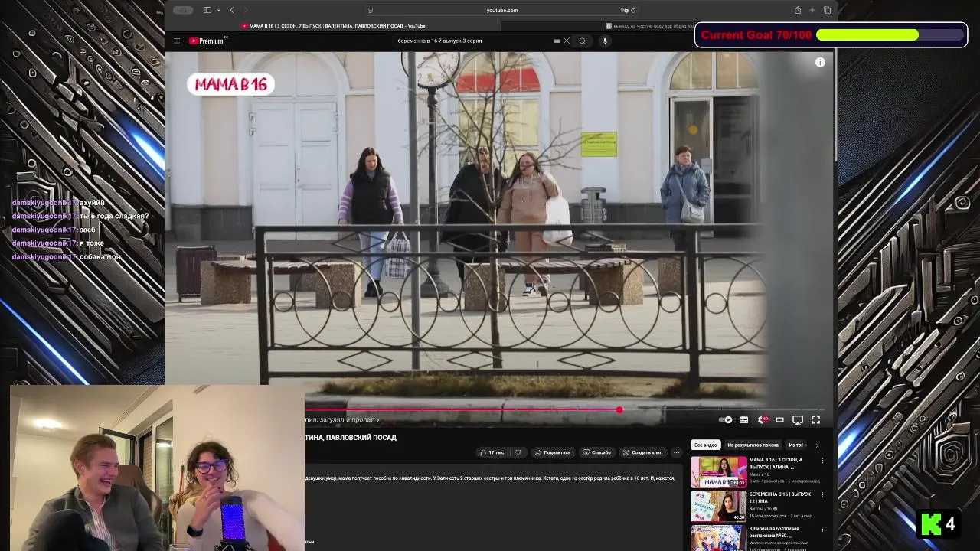Open more actions three-dot button under video
The height and width of the screenshot is (551, 980).
tap(676, 452)
